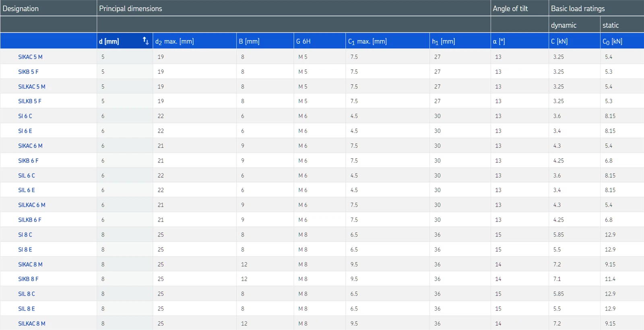
Task: Select the SILKAC 5 M designation link
Action: [x=31, y=87]
